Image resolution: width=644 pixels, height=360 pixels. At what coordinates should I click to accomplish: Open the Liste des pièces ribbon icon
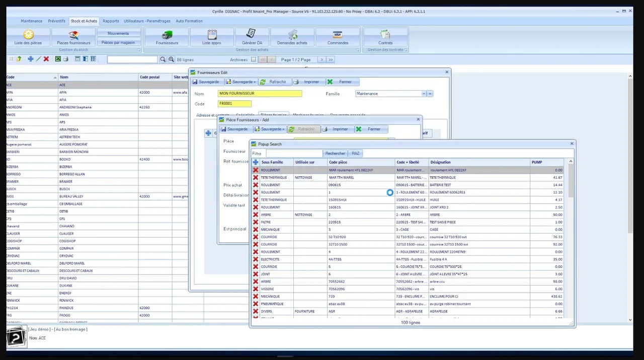[29, 37]
